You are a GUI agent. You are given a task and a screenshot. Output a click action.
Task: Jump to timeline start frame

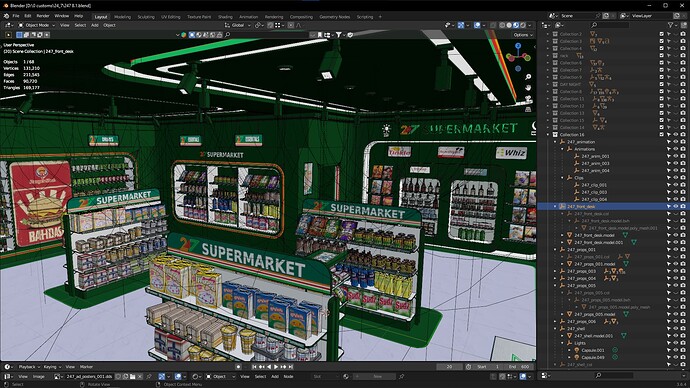pyautogui.click(x=254, y=366)
